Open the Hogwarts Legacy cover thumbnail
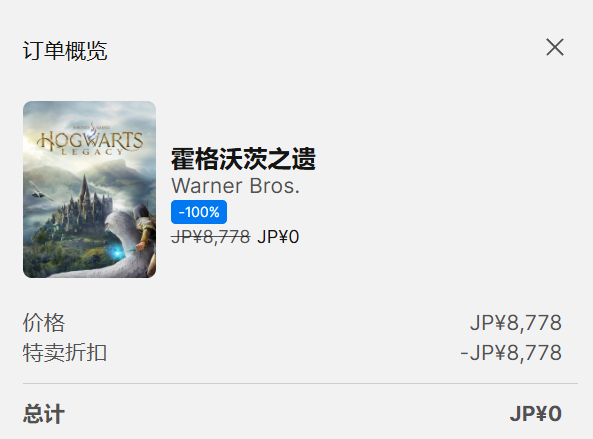The width and height of the screenshot is (593, 439). 90,189
